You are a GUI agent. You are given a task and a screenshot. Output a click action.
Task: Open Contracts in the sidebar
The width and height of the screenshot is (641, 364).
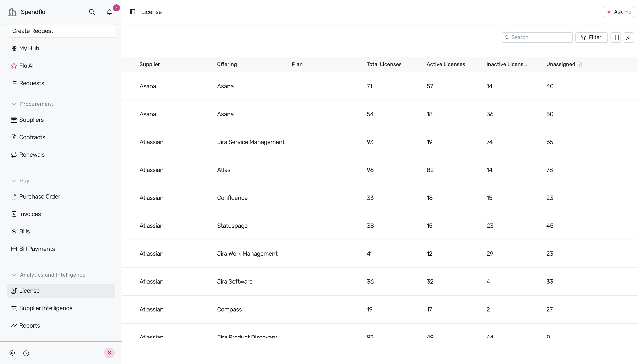click(61, 137)
